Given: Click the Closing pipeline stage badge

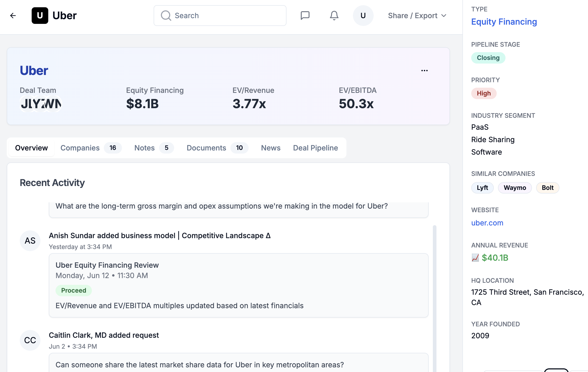Looking at the screenshot, I should click(x=488, y=58).
